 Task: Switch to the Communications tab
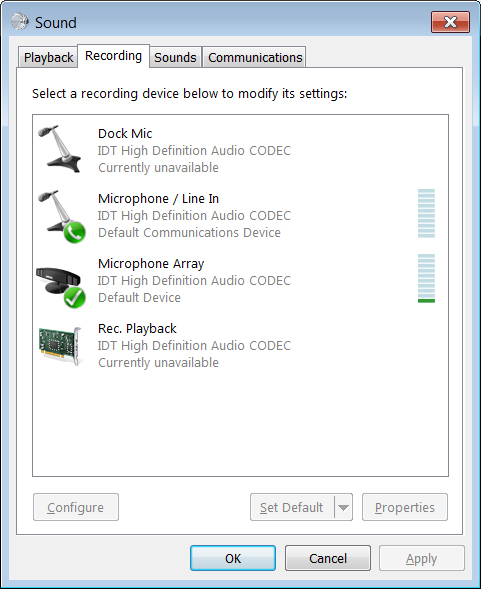tap(255, 57)
